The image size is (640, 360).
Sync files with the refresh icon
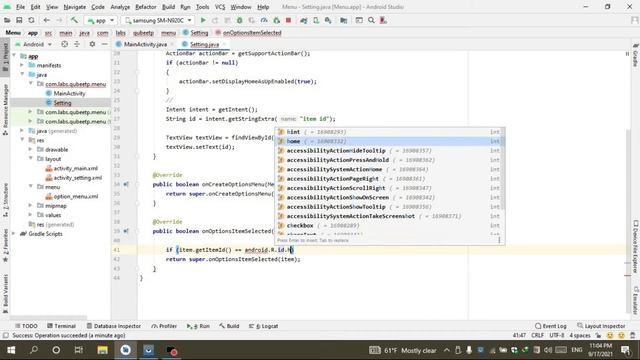pos(31,20)
